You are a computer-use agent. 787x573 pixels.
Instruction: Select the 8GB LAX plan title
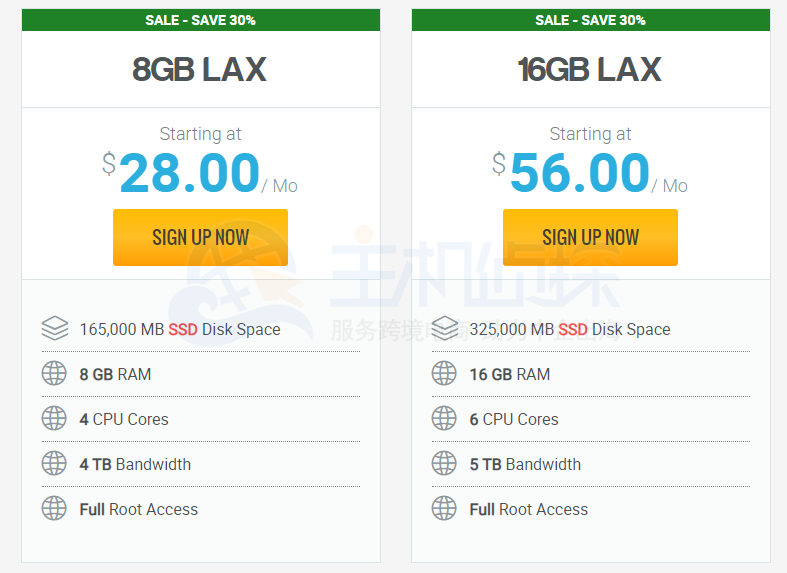(200, 70)
